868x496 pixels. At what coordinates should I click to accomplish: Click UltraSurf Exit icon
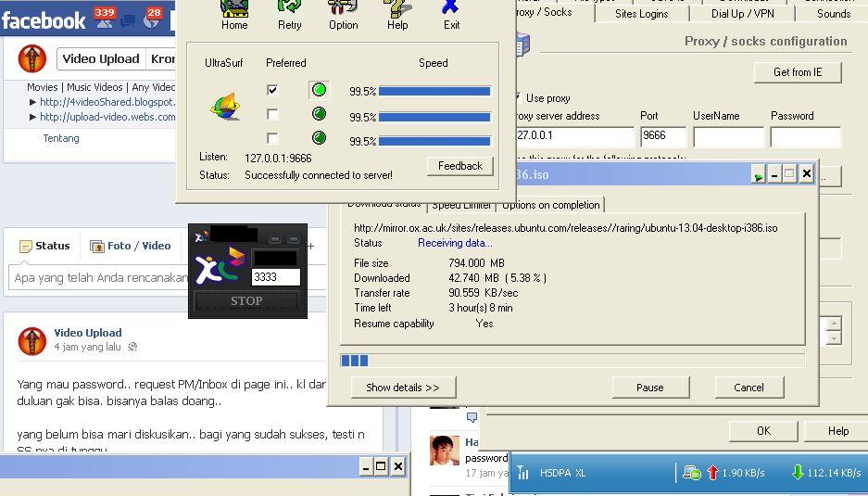(450, 7)
